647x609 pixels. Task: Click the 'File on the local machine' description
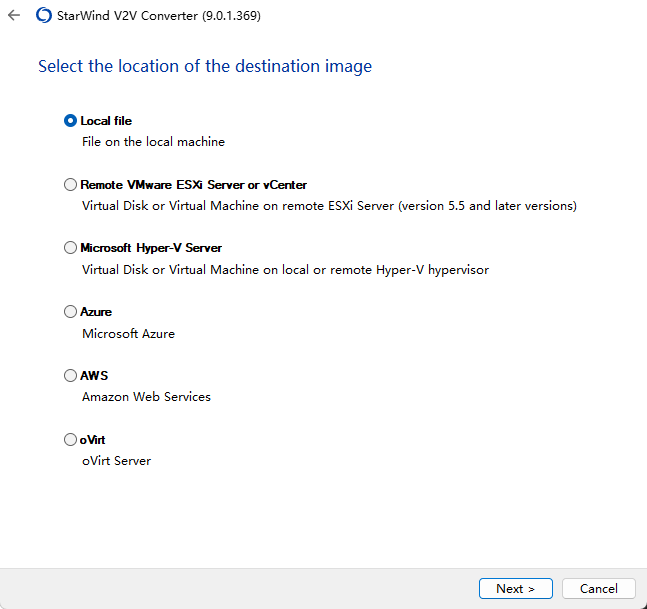click(x=153, y=142)
